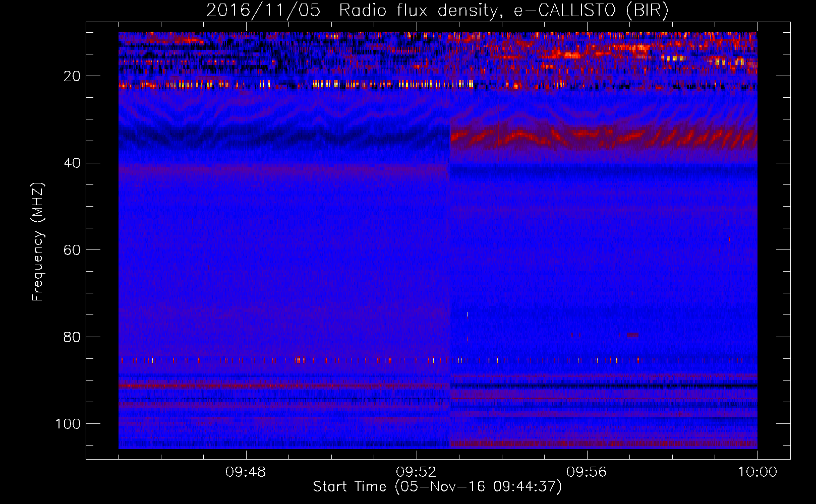Click the 100 MHz frequency tick label
Image resolution: width=816 pixels, height=504 pixels.
coord(68,424)
